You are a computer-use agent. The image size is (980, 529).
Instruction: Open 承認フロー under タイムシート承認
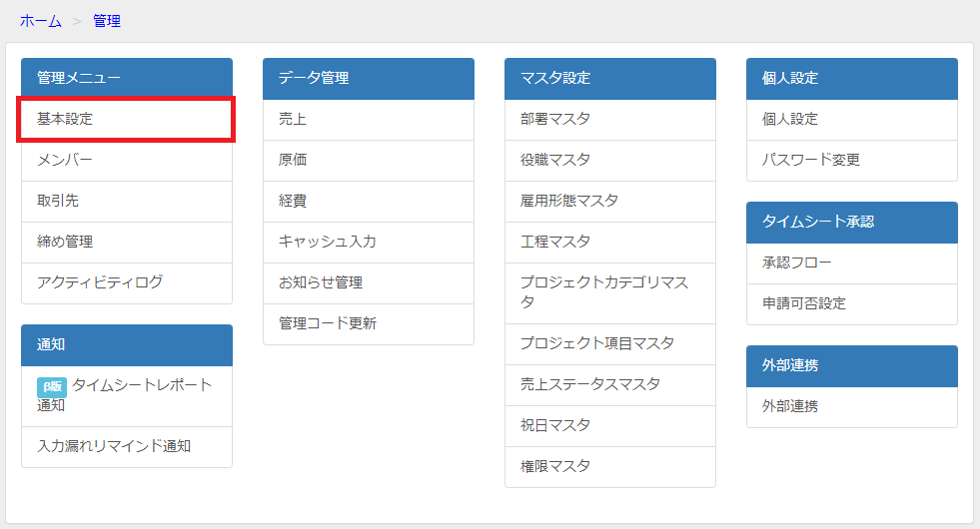(852, 263)
